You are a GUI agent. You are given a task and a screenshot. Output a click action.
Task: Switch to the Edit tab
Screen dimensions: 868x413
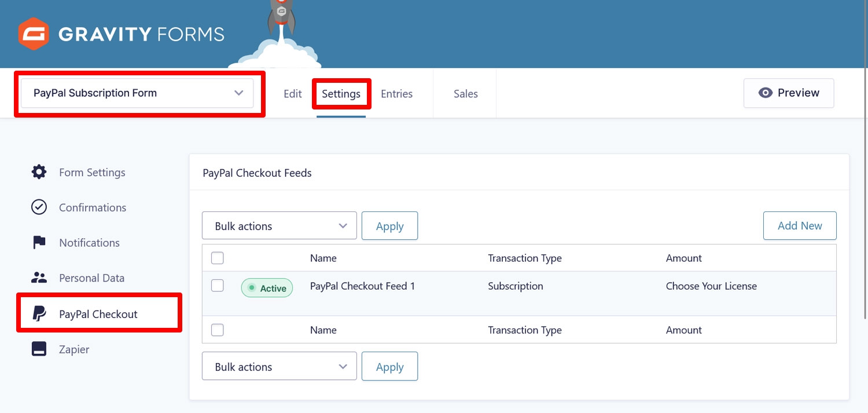coord(293,94)
